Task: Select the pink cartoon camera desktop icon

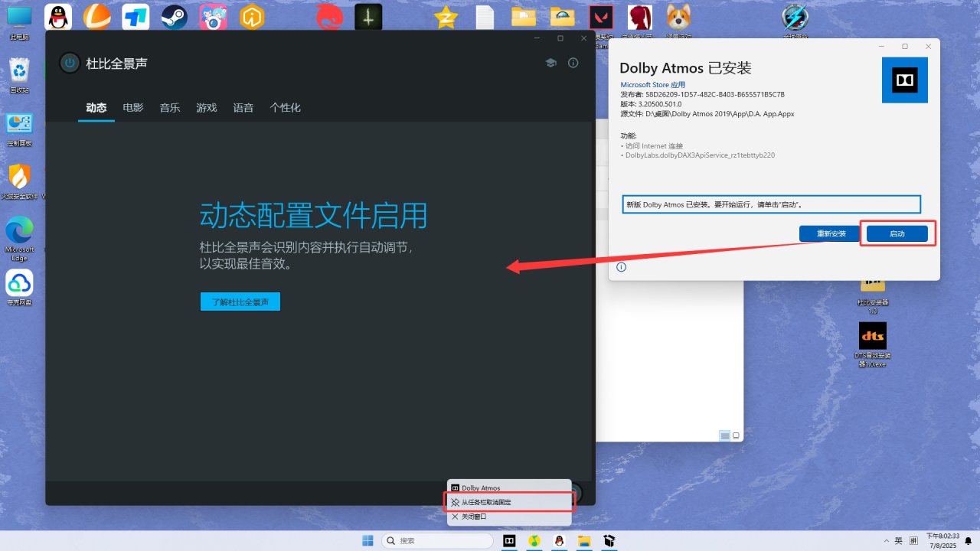Action: [213, 18]
